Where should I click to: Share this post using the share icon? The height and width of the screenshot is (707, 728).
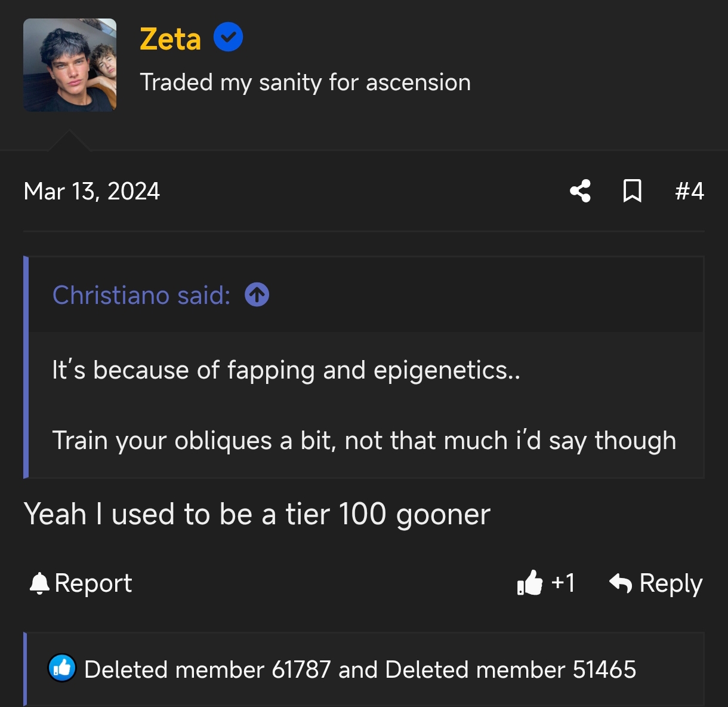(580, 191)
